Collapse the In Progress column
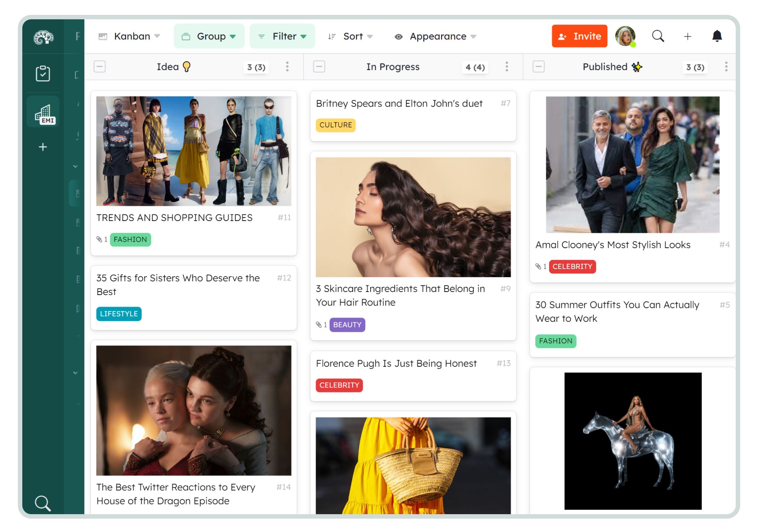This screenshot has height=532, width=758. tap(319, 67)
